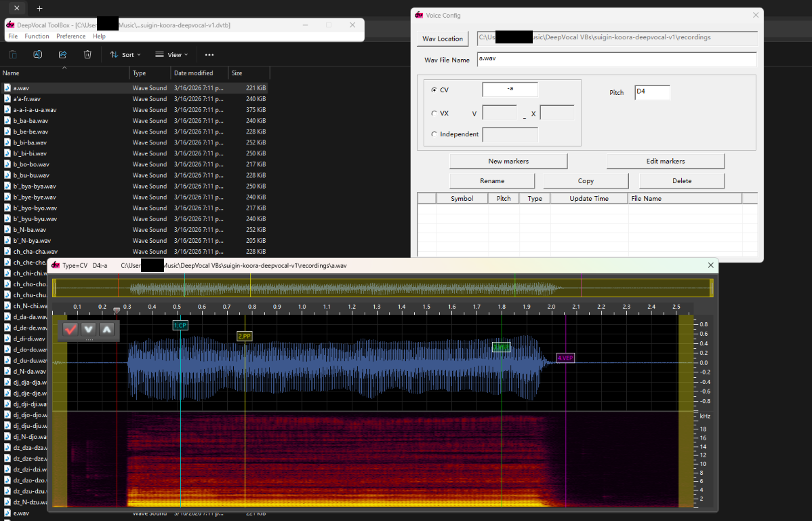
Task: Click the down arrow marker button
Action: (x=89, y=330)
